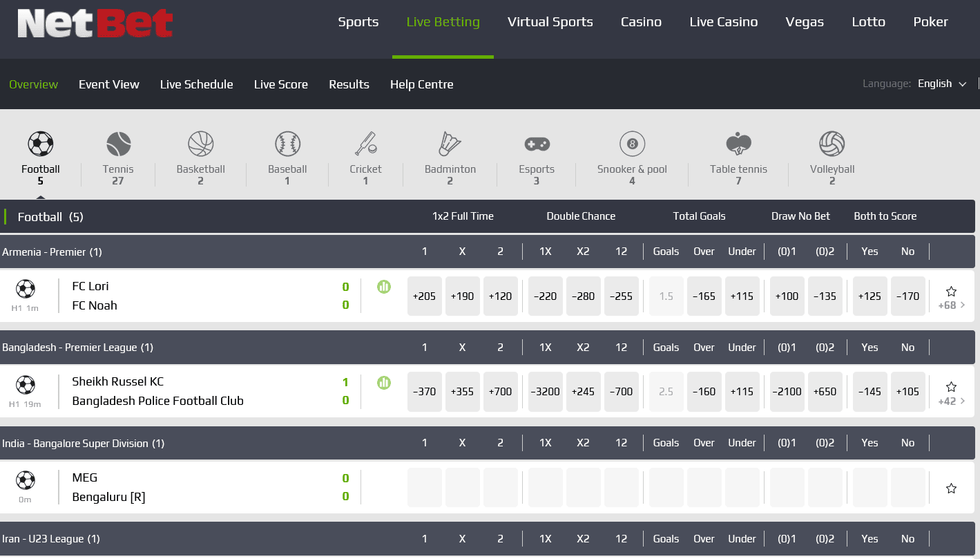
Task: Select 1X double chance at -220
Action: pyautogui.click(x=546, y=296)
